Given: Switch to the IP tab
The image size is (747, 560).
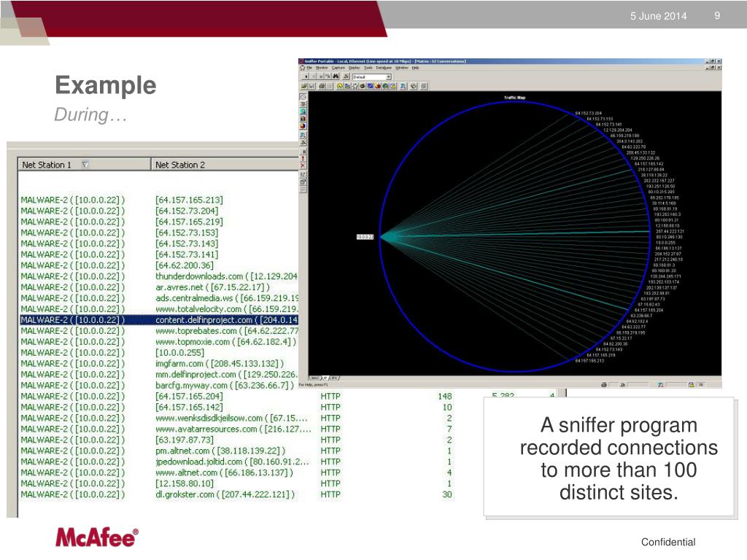Looking at the screenshot, I should click(326, 378).
